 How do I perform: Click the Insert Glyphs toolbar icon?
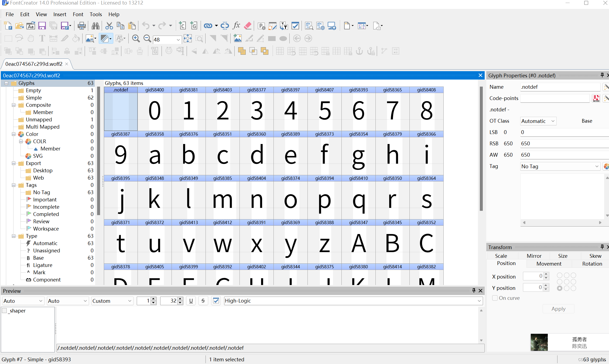tap(194, 26)
